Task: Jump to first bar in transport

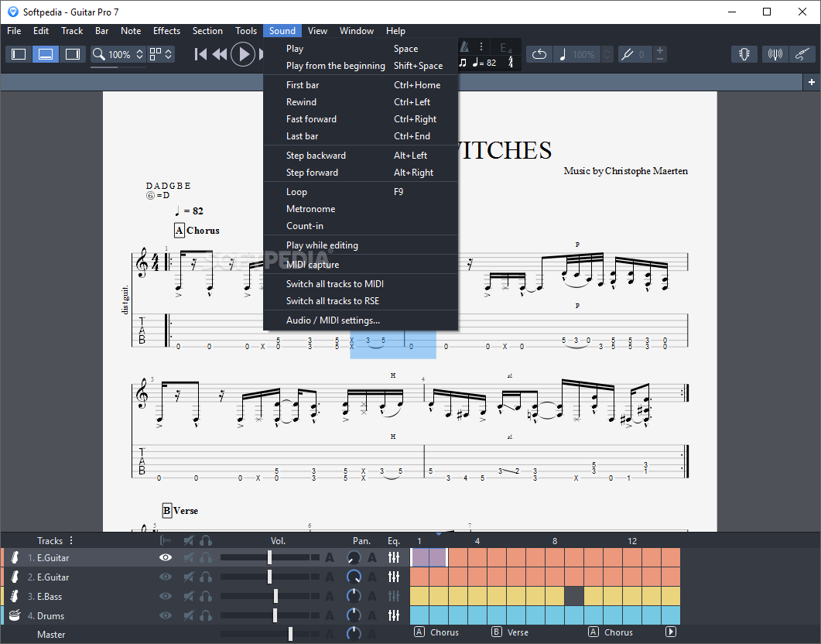Action: point(200,54)
